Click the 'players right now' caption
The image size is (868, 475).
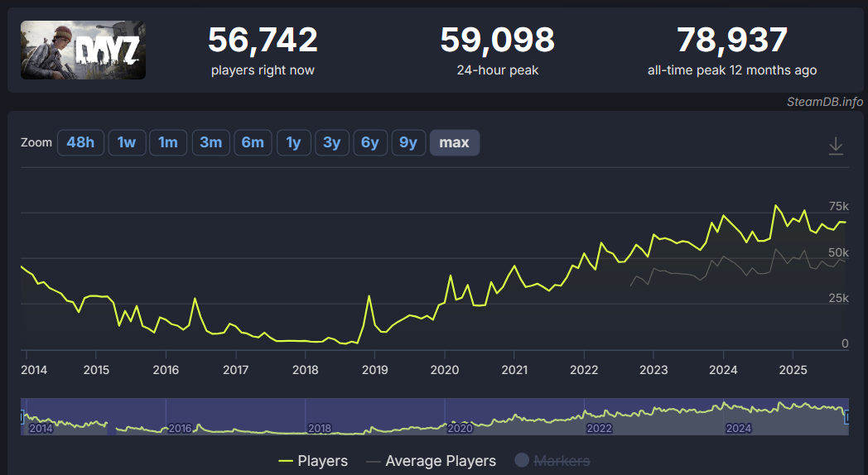(x=263, y=70)
